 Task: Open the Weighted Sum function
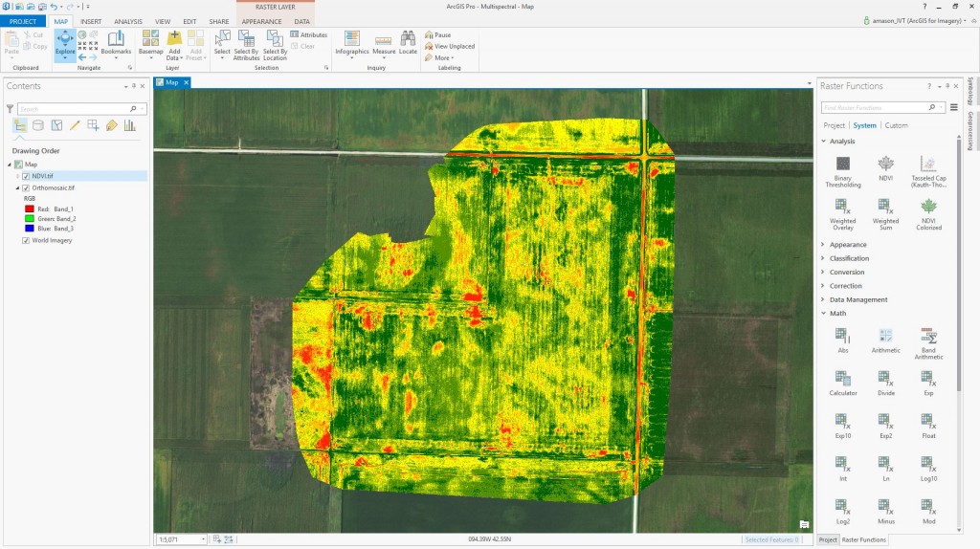(885, 214)
